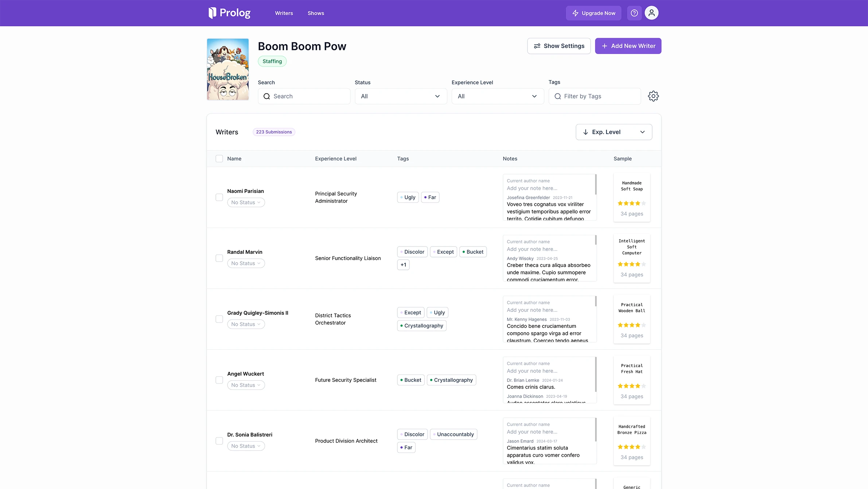
Task: Click the Bucket tag on Randal Marvin
Action: click(x=473, y=252)
